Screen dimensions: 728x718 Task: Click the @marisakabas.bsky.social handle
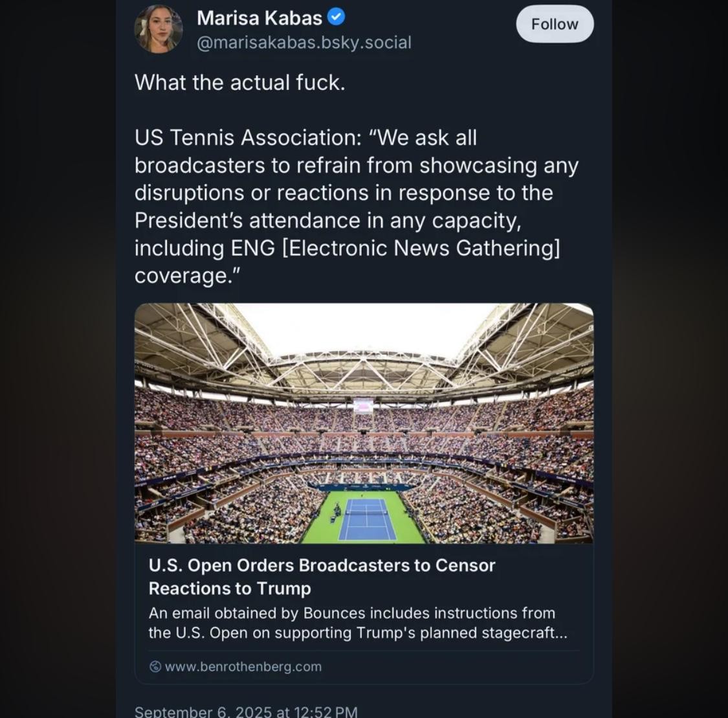(304, 43)
